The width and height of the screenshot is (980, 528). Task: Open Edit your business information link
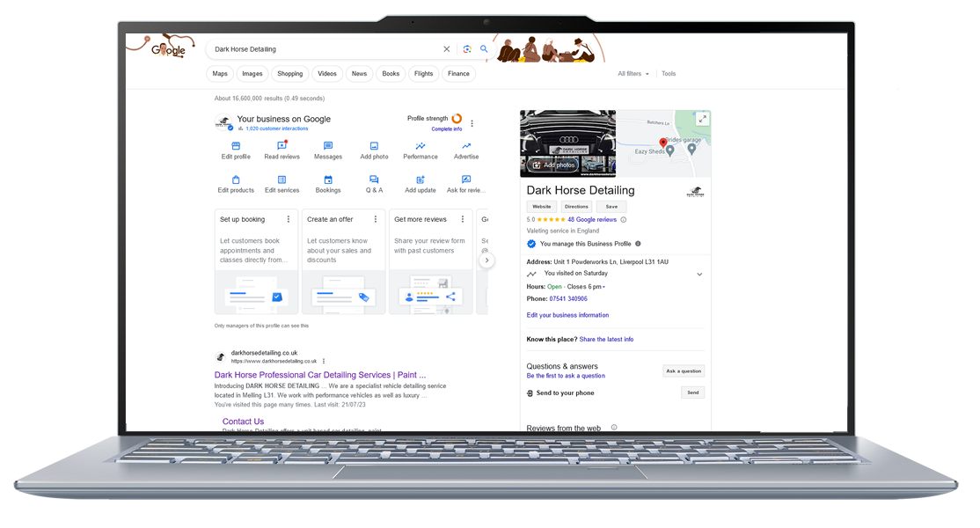[567, 316]
